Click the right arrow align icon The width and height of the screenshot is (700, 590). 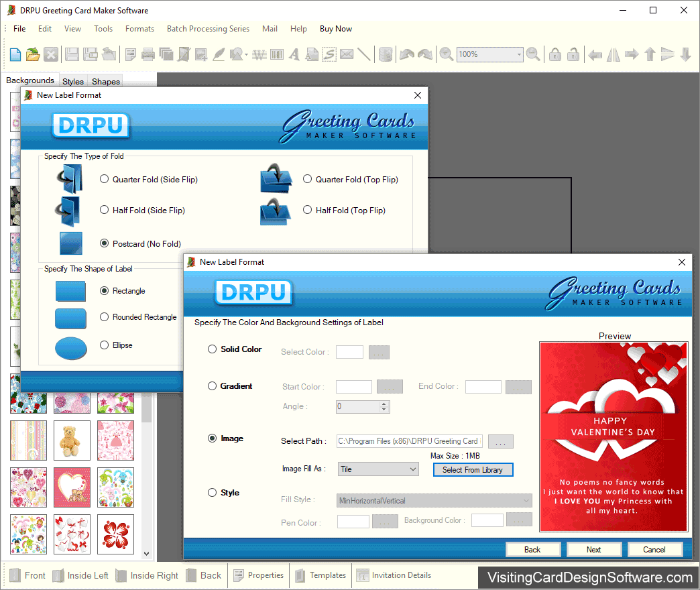[x=632, y=54]
